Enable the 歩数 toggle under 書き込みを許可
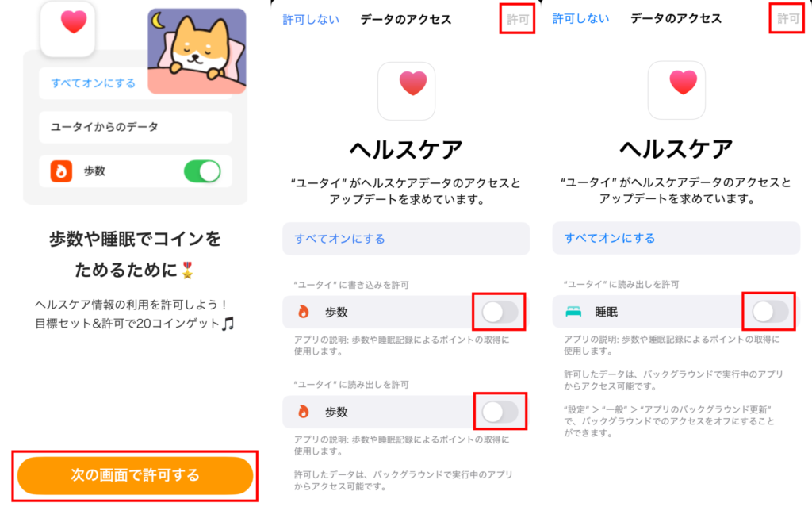 point(500,312)
